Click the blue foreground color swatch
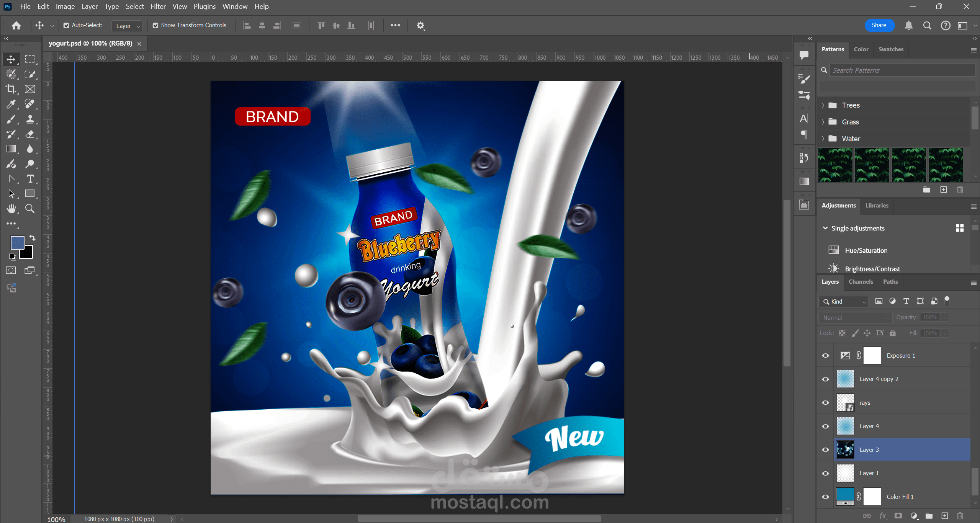Image resolution: width=980 pixels, height=523 pixels. 17,242
